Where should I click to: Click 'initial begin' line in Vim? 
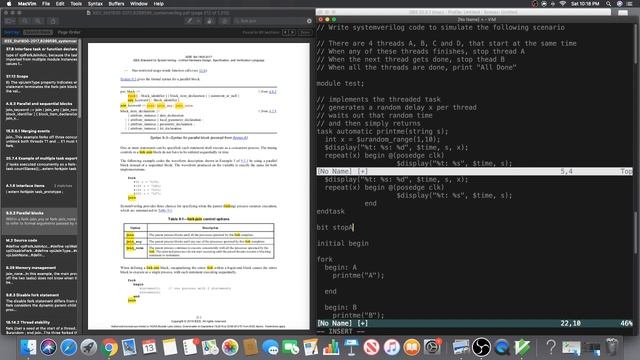point(342,243)
